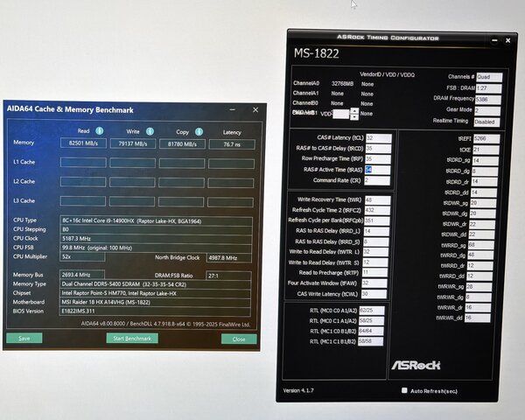Click the Row Precharge Time (tRP) field

point(378,159)
